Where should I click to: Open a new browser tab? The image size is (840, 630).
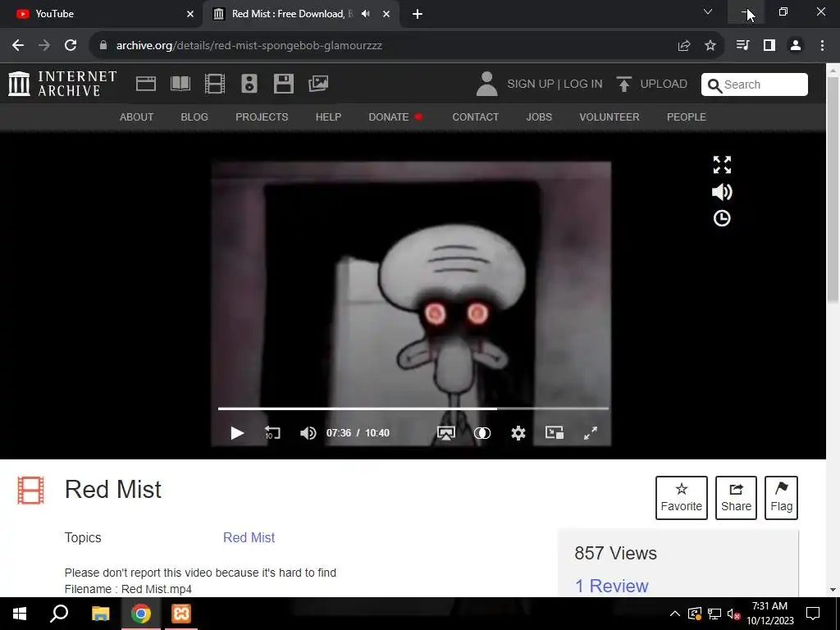click(x=418, y=14)
